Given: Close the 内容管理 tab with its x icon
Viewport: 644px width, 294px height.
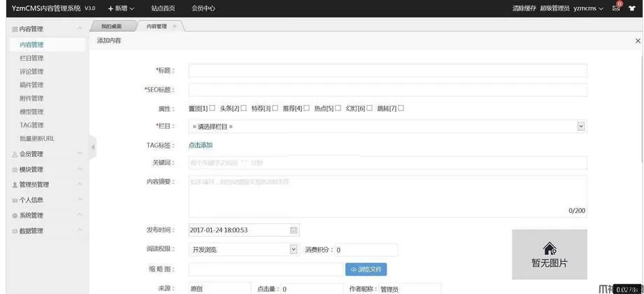Looking at the screenshot, I should [174, 26].
